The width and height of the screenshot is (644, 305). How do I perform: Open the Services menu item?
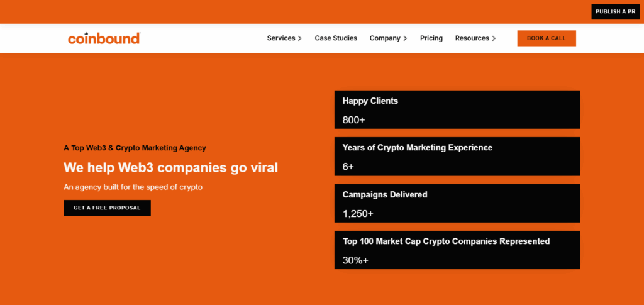280,38
